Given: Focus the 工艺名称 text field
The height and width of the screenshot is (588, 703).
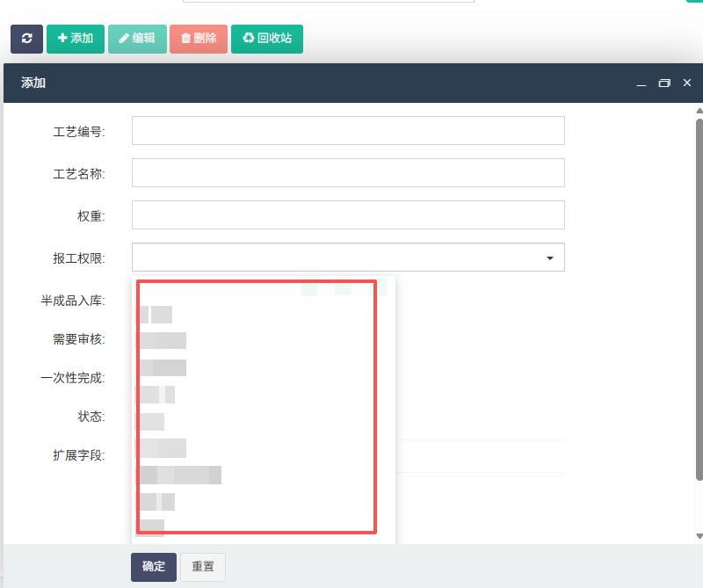Looking at the screenshot, I should pyautogui.click(x=348, y=172).
